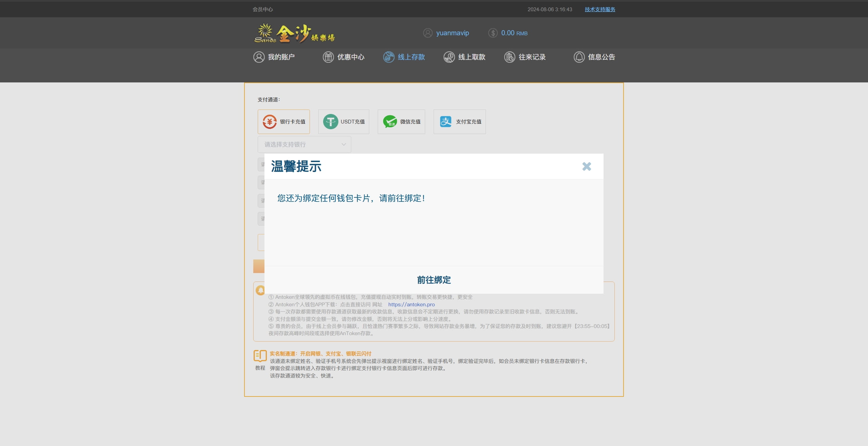The image size is (868, 446).
Task: Open 技术支持服务 link
Action: click(x=600, y=9)
